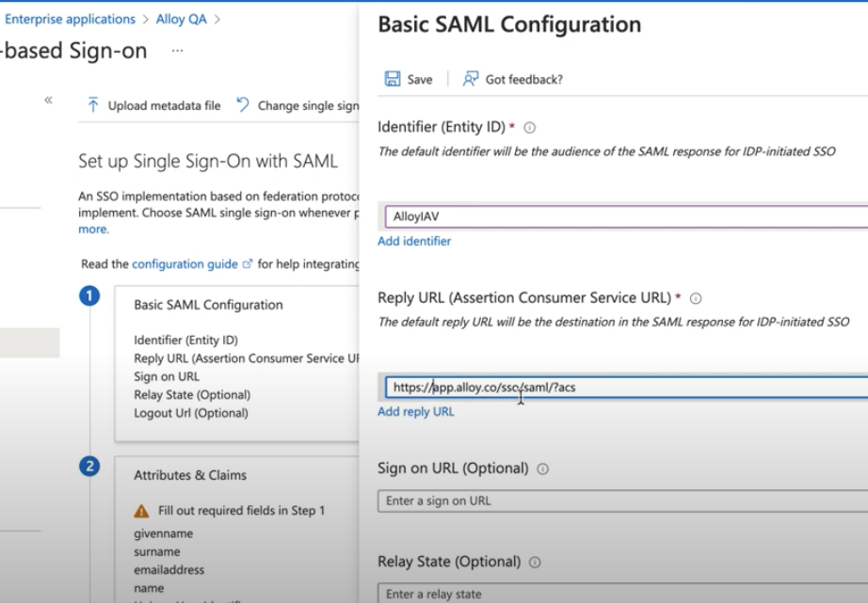Click the Enter a relay state field
This screenshot has width=868, height=603.
621,594
